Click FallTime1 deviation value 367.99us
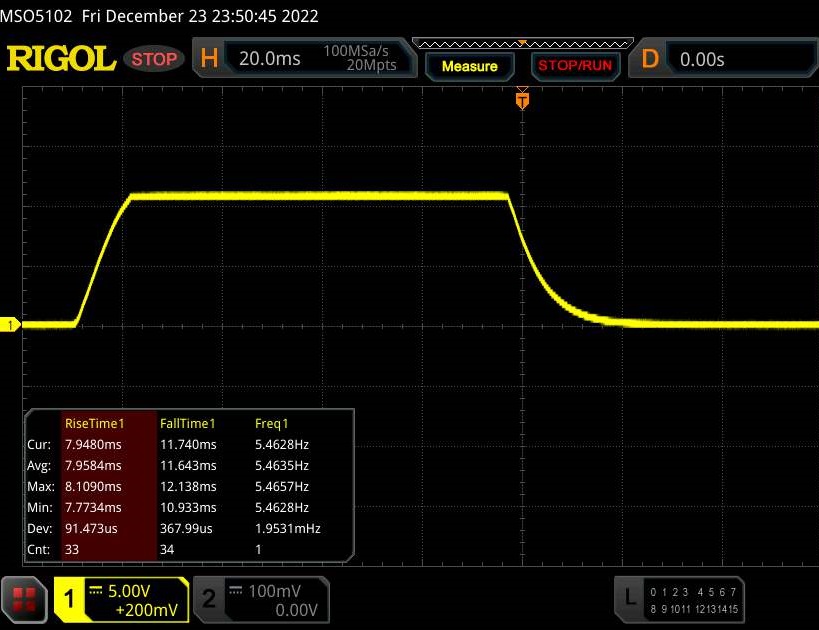 point(186,528)
